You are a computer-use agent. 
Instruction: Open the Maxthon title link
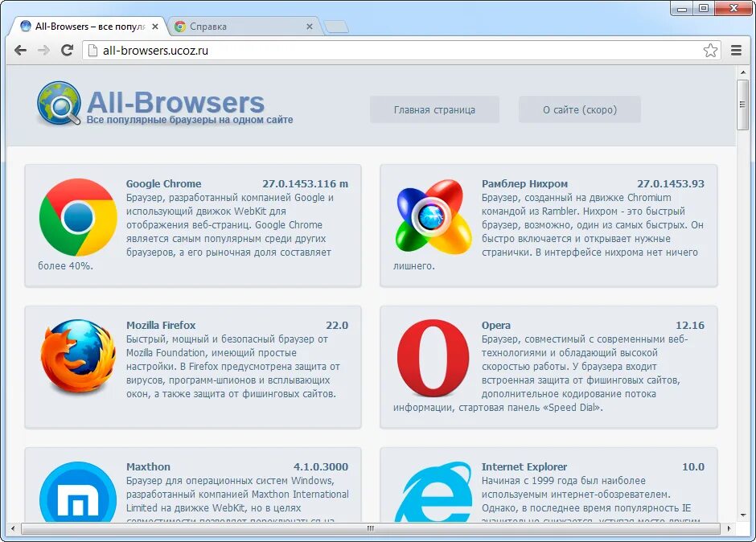[148, 466]
